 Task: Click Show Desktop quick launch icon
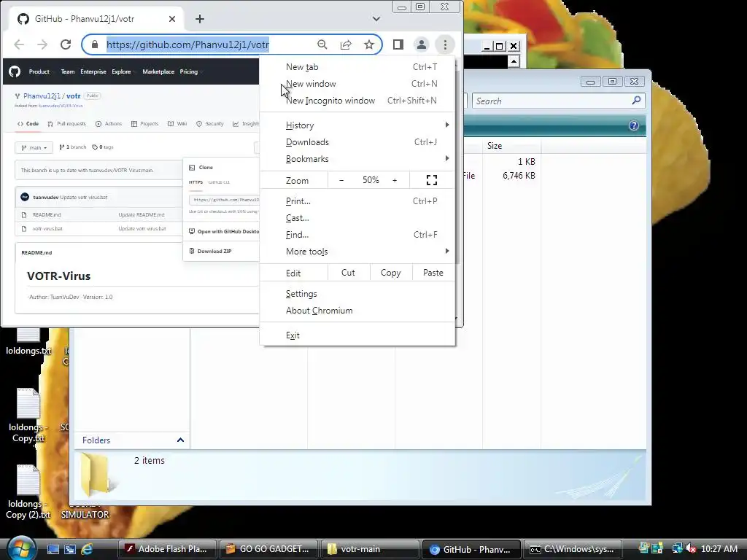click(53, 549)
